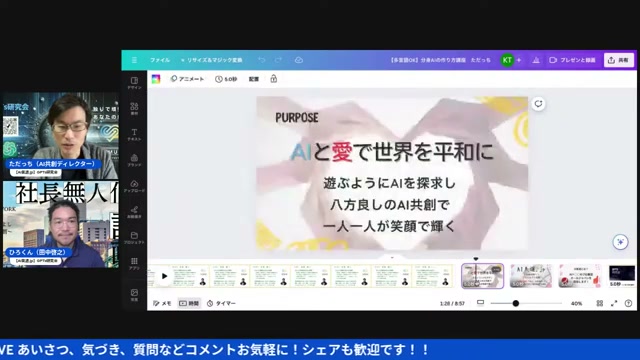Click the page view icon before zoom slider
Viewport: 640px width, 360px height.
pyautogui.click(x=480, y=303)
